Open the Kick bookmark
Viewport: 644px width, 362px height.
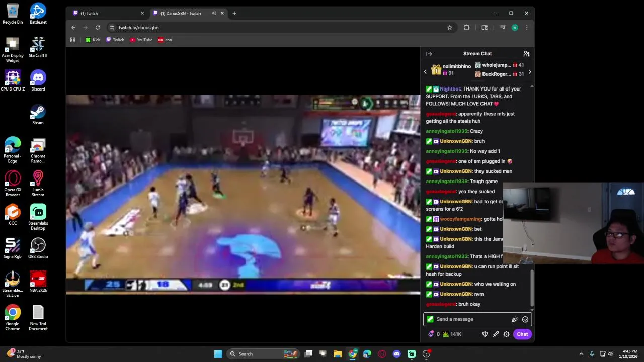(x=93, y=40)
